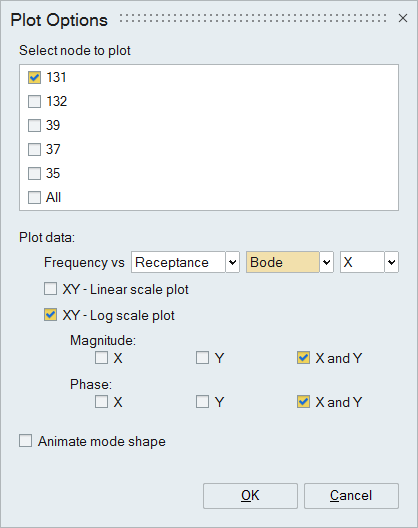Enable node 37 for plotting
The height and width of the screenshot is (528, 418).
coord(34,150)
